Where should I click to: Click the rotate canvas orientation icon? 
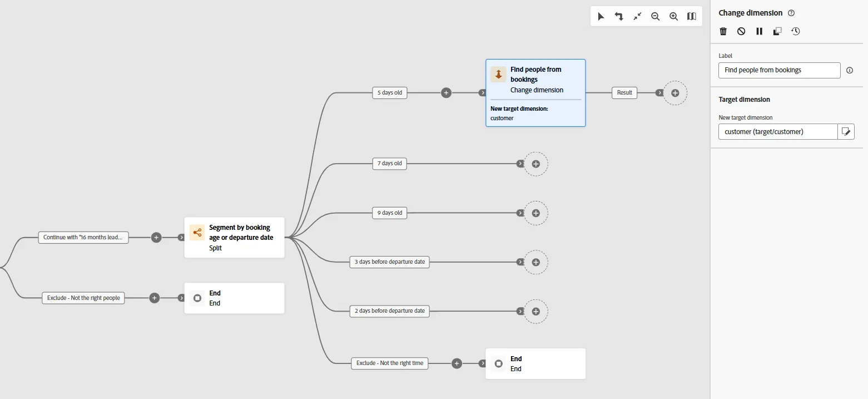619,17
